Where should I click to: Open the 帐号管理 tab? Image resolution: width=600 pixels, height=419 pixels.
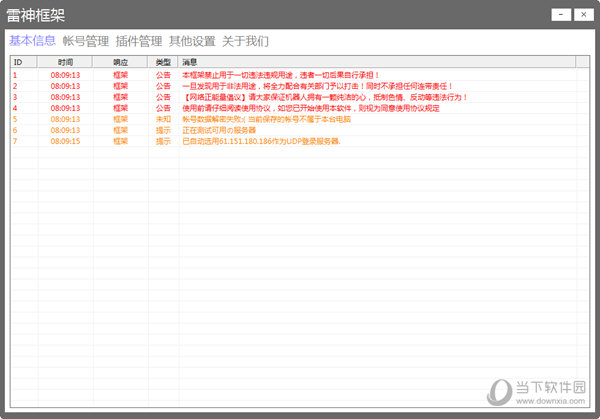point(85,41)
